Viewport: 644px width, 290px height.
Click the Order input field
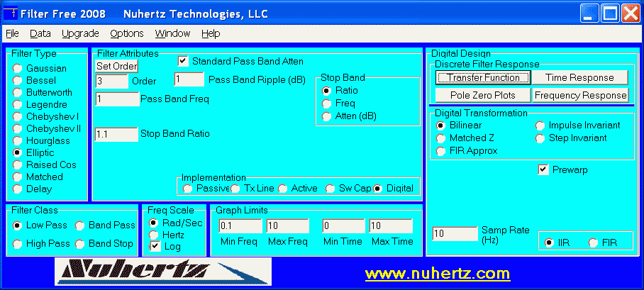coord(112,82)
